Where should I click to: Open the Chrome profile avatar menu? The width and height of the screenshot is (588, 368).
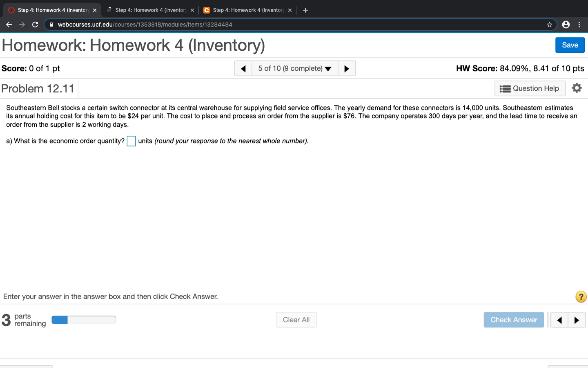566,25
